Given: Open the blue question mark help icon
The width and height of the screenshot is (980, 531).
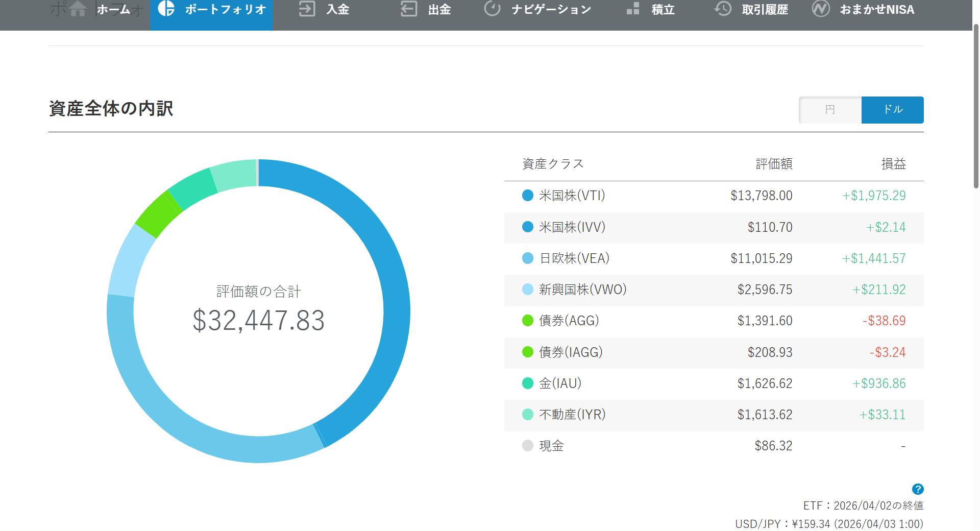Looking at the screenshot, I should [x=917, y=489].
